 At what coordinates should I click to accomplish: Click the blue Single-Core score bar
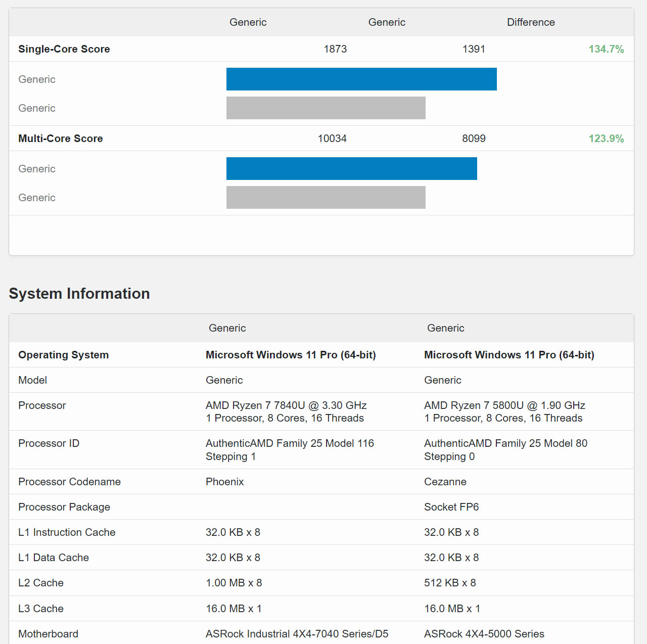coord(361,79)
